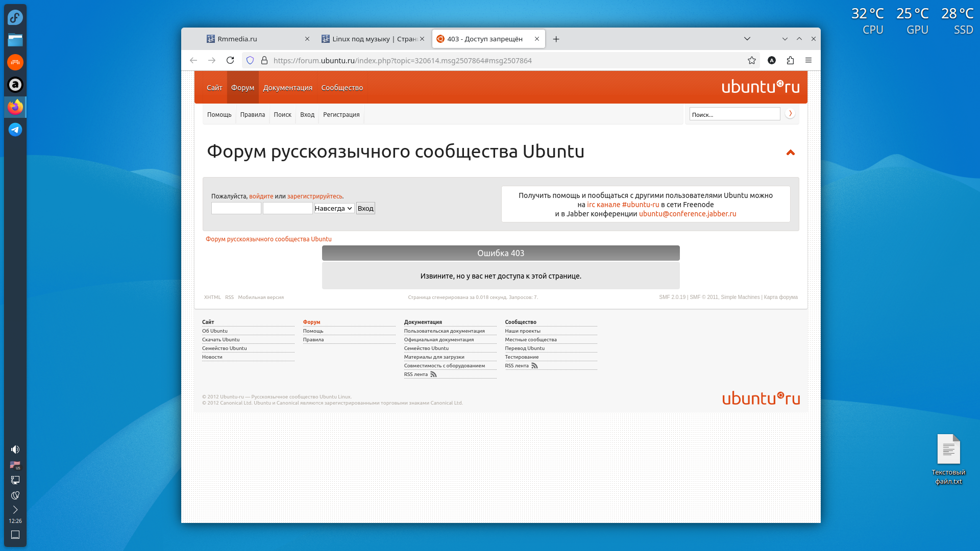The image size is (980, 551).
Task: Expand hidden system tray icons arrow
Action: pos(15,510)
